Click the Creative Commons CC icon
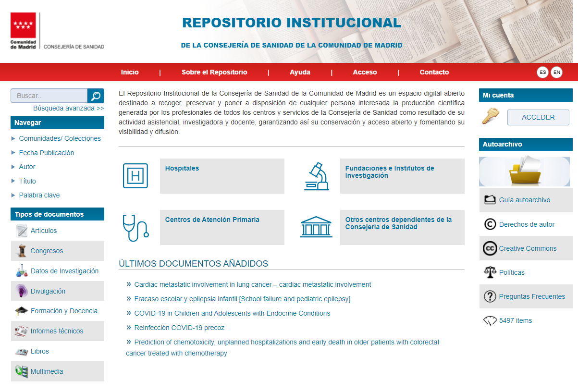This screenshot has width=578, height=392. (x=490, y=248)
